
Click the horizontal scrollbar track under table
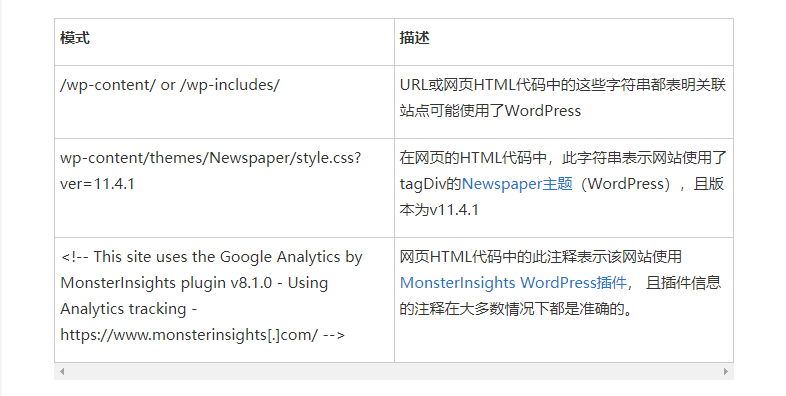click(x=394, y=371)
